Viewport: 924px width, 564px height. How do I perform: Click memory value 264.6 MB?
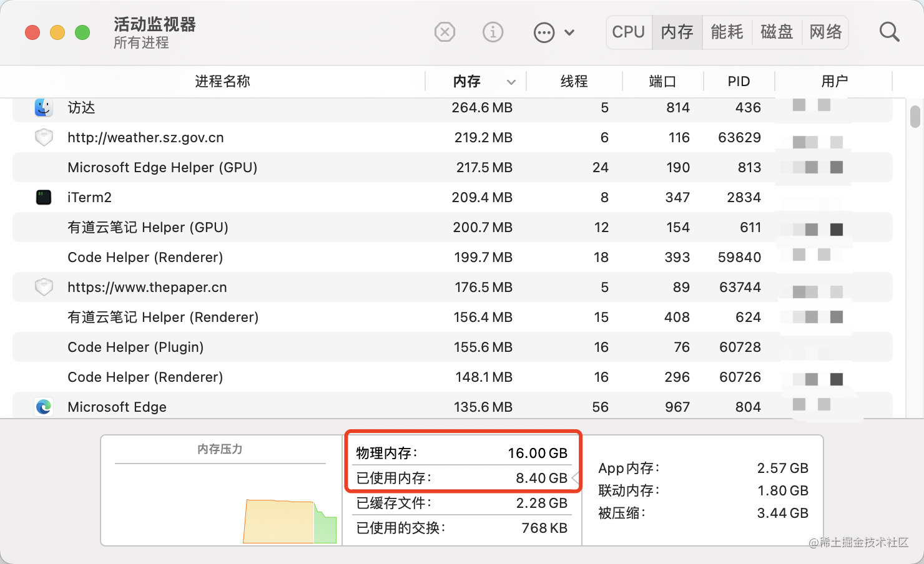coord(482,107)
